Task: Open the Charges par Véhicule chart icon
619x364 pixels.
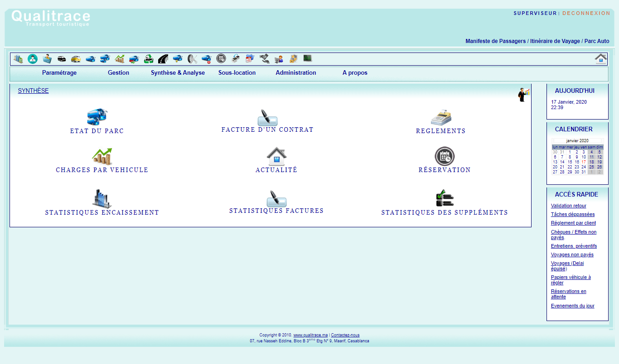Action: pyautogui.click(x=102, y=156)
